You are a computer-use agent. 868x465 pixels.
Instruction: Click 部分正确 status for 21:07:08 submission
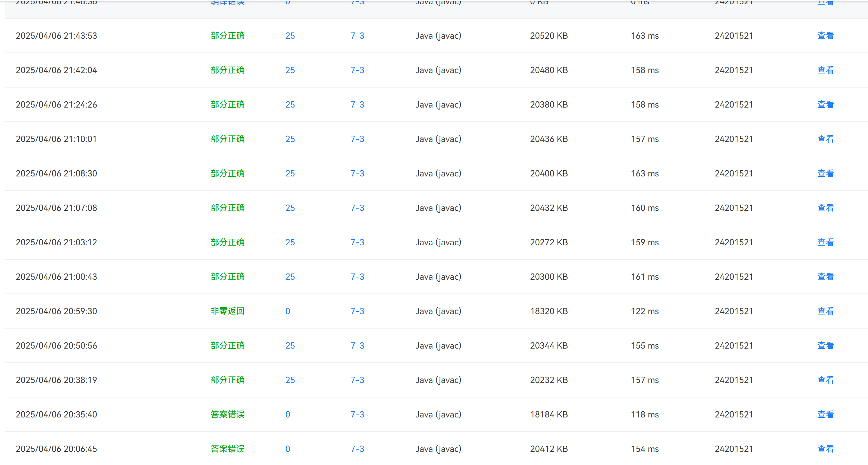(227, 208)
